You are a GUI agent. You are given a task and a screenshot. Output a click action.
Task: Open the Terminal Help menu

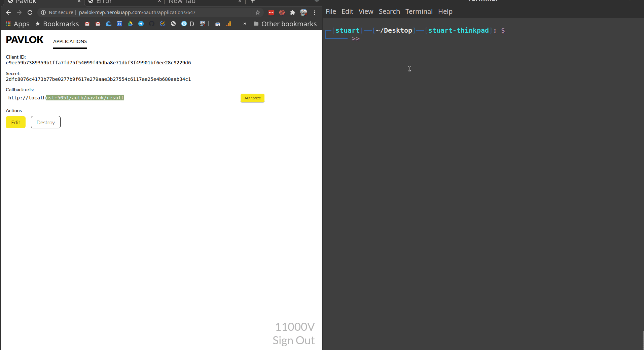(x=445, y=11)
